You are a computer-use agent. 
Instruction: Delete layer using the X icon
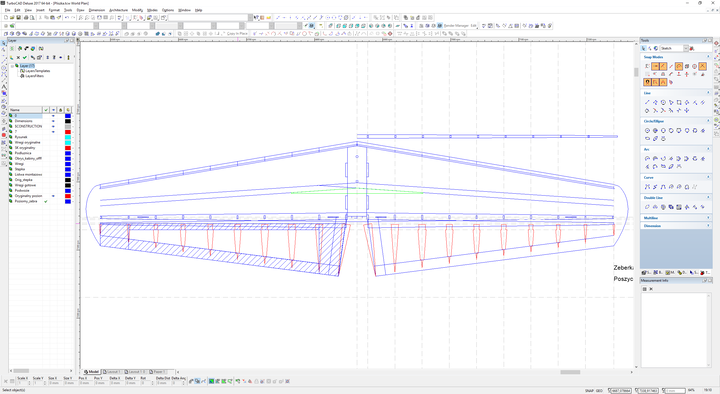pyautogui.click(x=18, y=57)
